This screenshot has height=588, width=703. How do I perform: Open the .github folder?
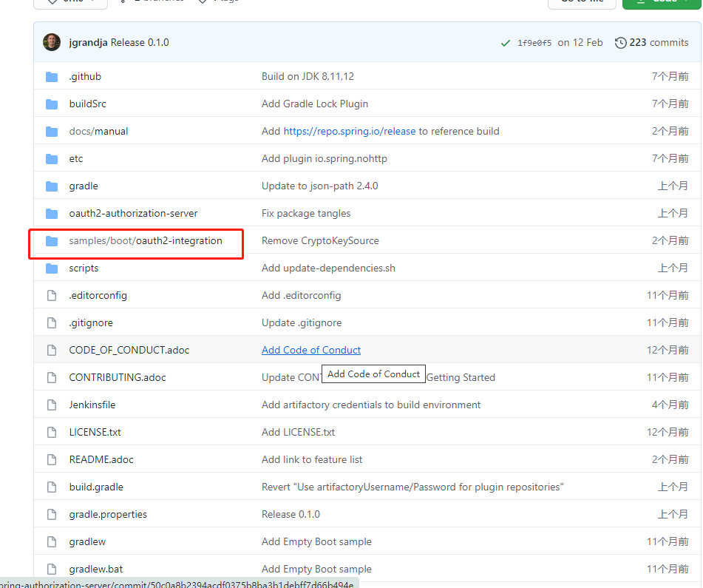[x=85, y=77]
